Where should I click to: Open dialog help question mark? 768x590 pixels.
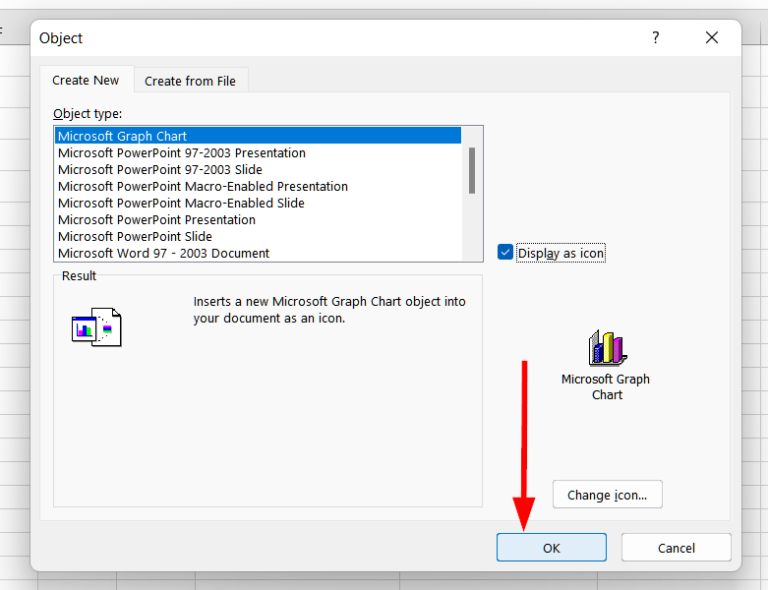655,38
